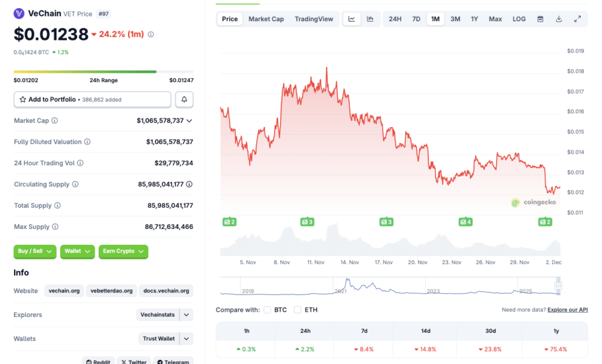This screenshot has height=364, width=602.
Task: Open the calendar date-range picker icon
Action: point(540,18)
